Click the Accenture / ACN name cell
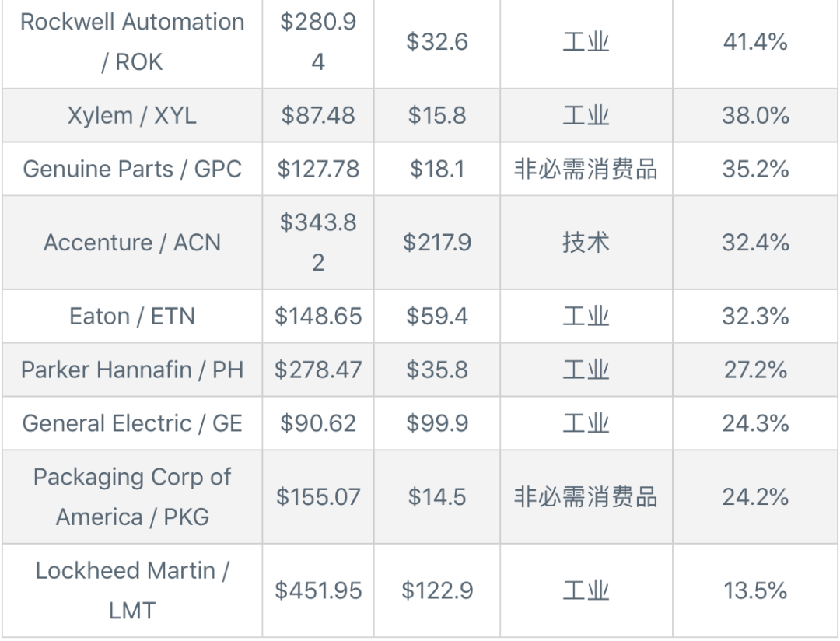This screenshot has width=840, height=641. [x=132, y=242]
